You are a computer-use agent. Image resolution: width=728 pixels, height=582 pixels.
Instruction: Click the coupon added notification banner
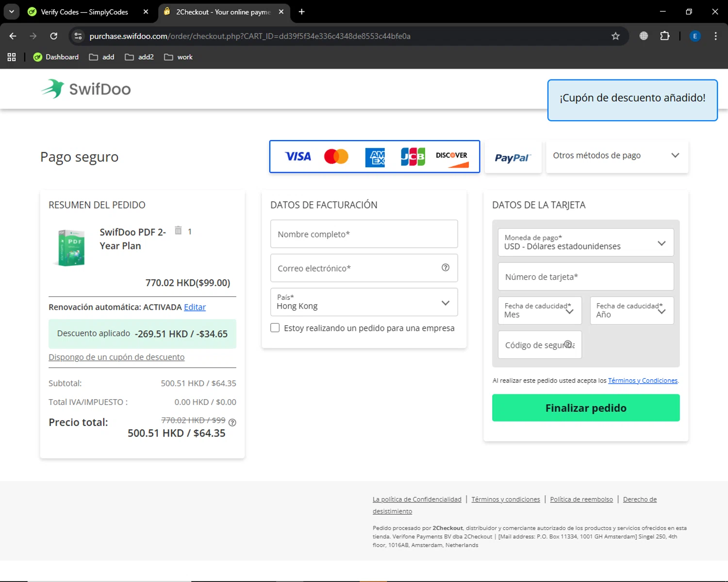coord(632,100)
